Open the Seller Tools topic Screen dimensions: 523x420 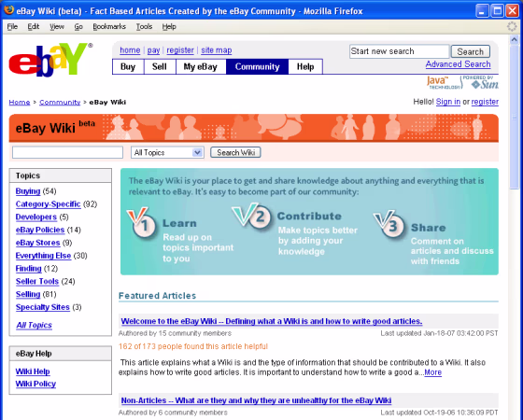(37, 281)
